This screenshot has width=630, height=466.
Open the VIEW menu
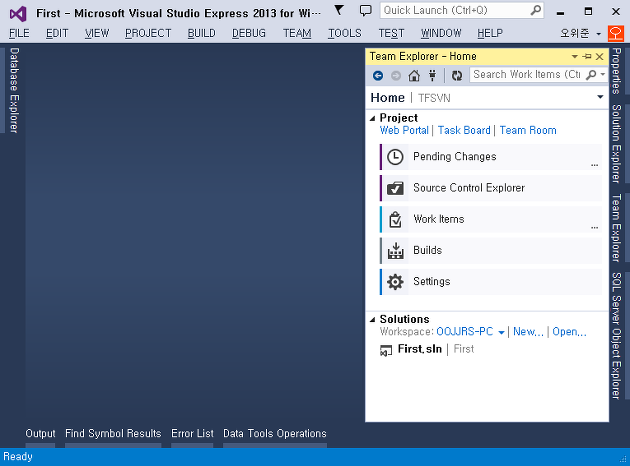(97, 33)
